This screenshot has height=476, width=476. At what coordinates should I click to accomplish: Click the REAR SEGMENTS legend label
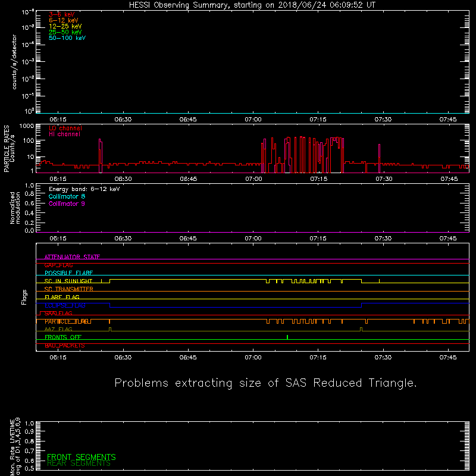click(79, 464)
